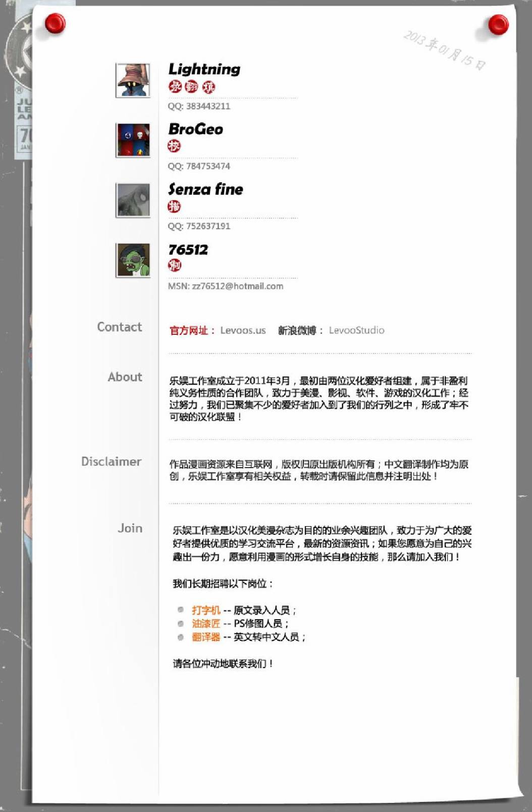Click the red seal badge under BroGeo
This screenshot has height=812, width=532.
click(174, 146)
